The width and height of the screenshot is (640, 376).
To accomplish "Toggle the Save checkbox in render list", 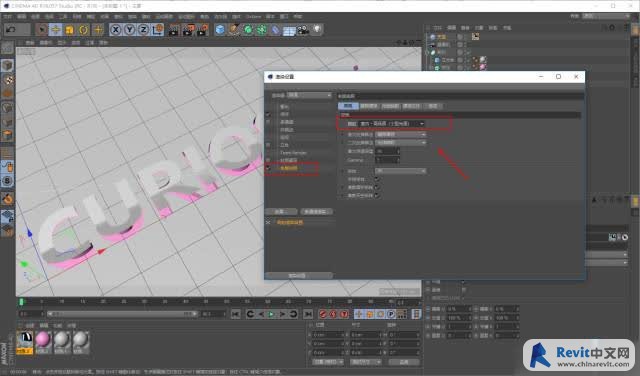I will [x=268, y=114].
